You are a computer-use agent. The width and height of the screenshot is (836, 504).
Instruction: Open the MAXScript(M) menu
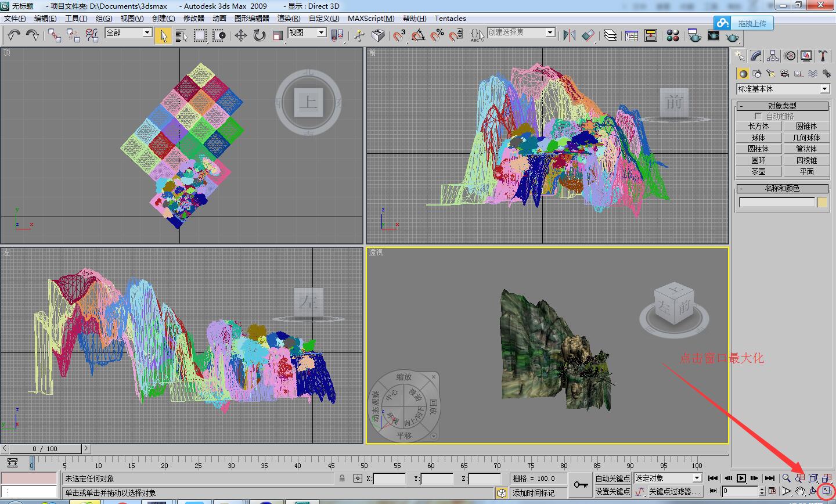click(371, 19)
